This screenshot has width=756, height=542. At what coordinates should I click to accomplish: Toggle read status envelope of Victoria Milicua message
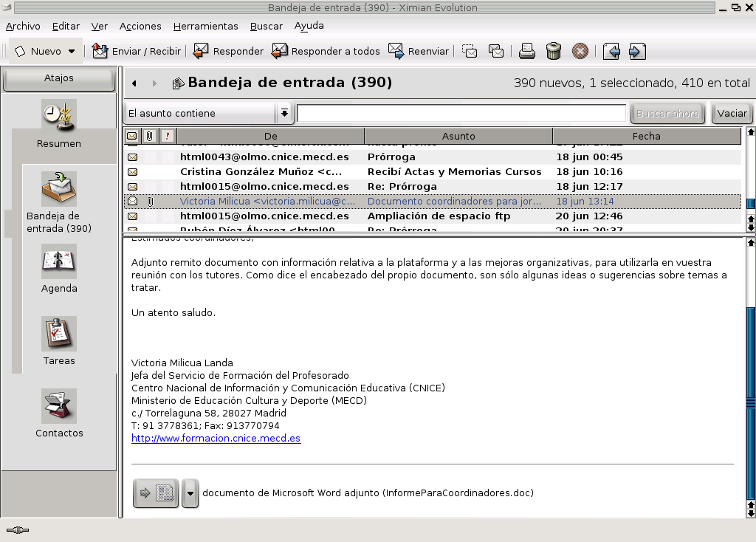pyautogui.click(x=132, y=201)
